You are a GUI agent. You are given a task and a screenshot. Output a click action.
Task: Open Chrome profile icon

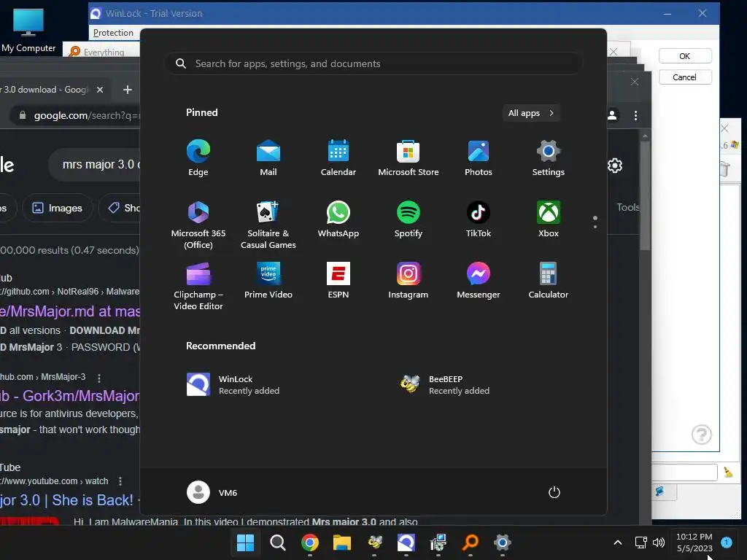pyautogui.click(x=612, y=115)
